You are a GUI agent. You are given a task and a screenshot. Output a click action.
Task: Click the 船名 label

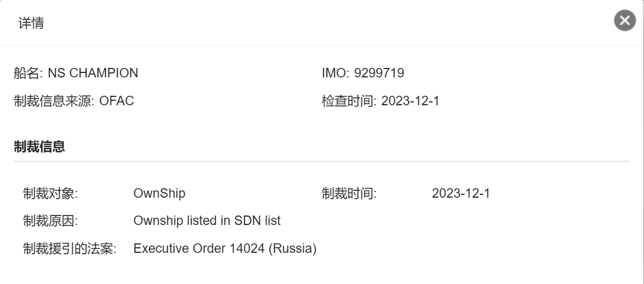(28, 73)
